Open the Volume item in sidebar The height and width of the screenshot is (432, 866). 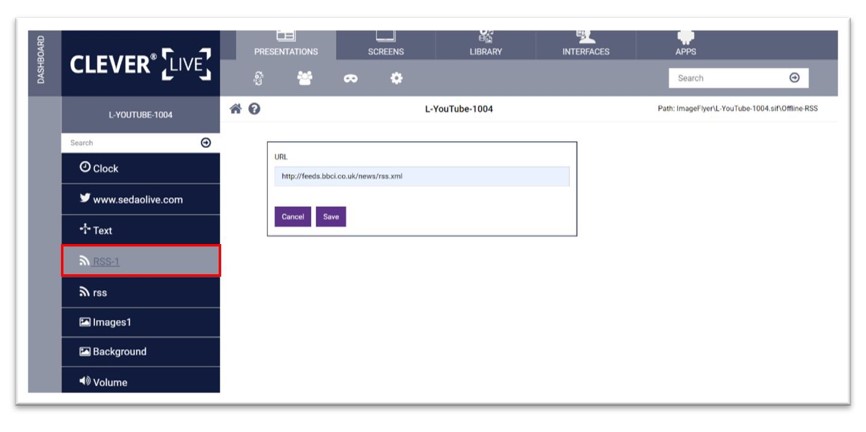point(141,381)
